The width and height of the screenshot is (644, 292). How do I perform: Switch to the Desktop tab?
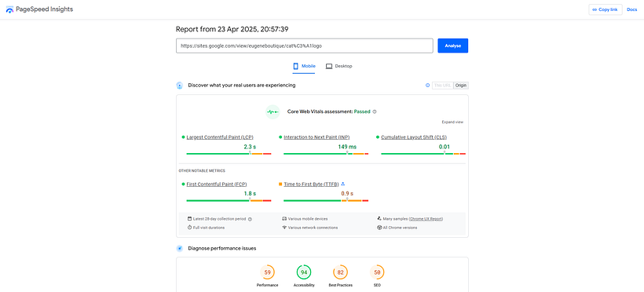coord(338,66)
